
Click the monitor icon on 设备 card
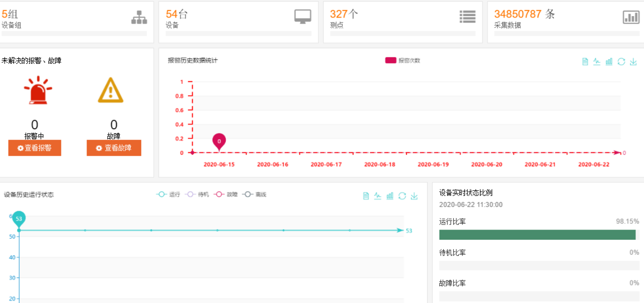pos(303,17)
